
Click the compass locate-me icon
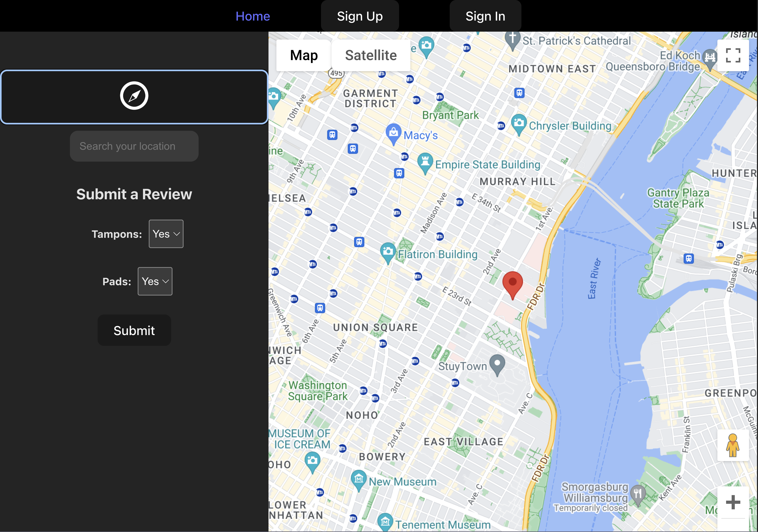click(134, 96)
